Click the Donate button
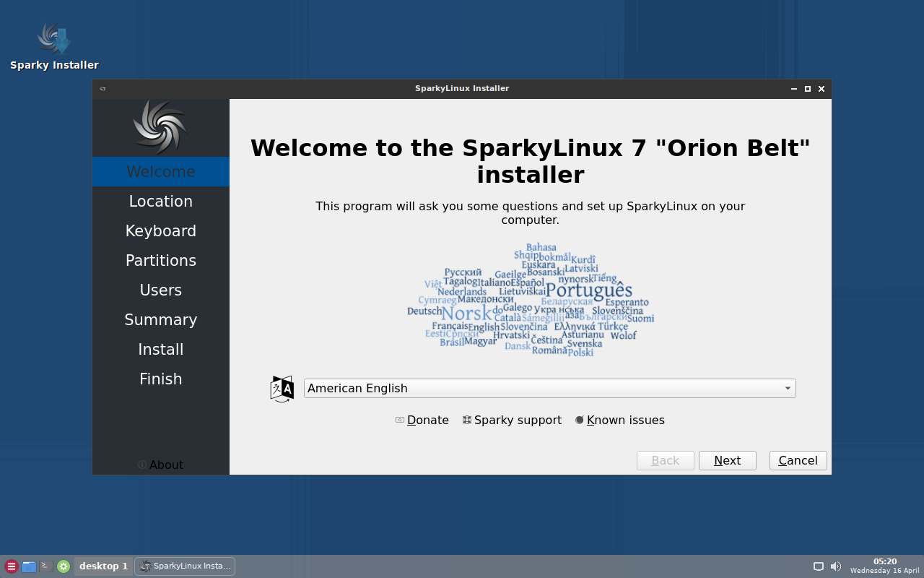 [x=422, y=420]
